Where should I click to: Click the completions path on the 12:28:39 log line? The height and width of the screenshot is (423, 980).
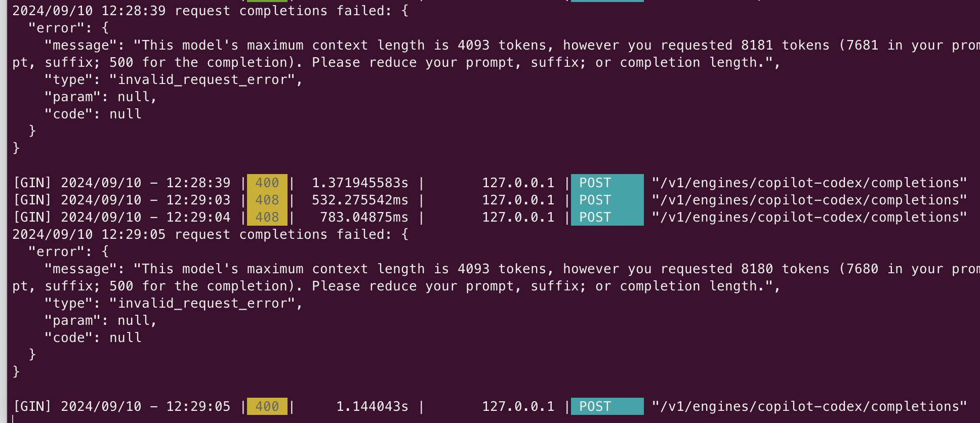point(809,183)
